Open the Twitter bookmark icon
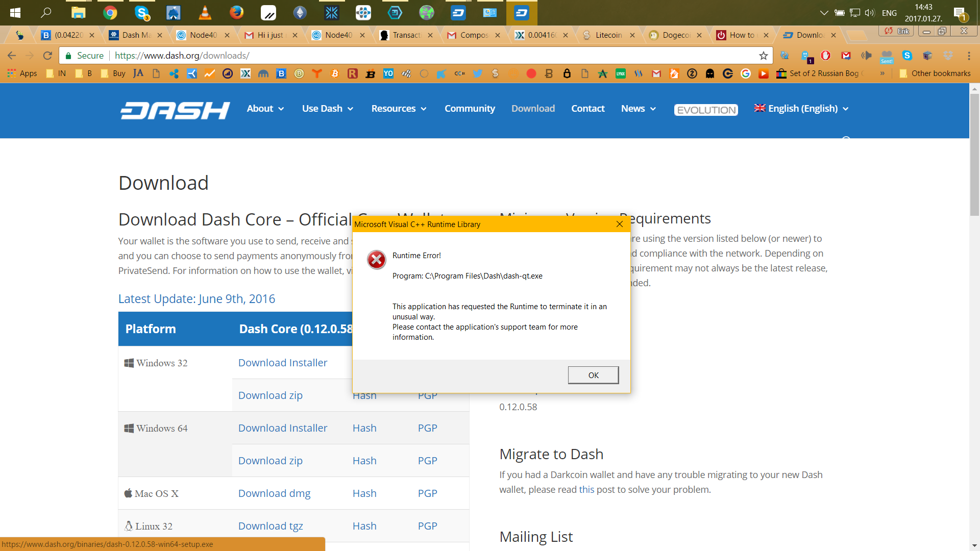This screenshot has height=551, width=980. (x=477, y=73)
